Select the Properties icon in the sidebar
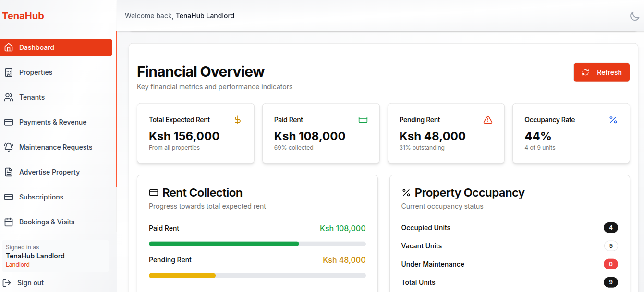 [9, 72]
